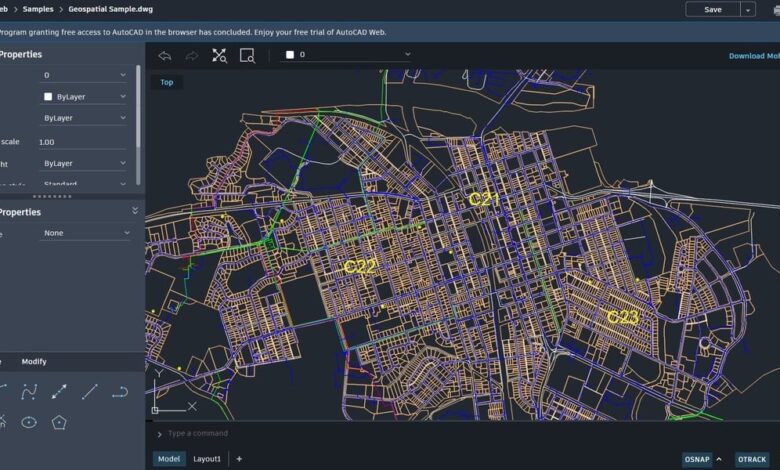
Task: Click the Save button
Action: tap(713, 9)
